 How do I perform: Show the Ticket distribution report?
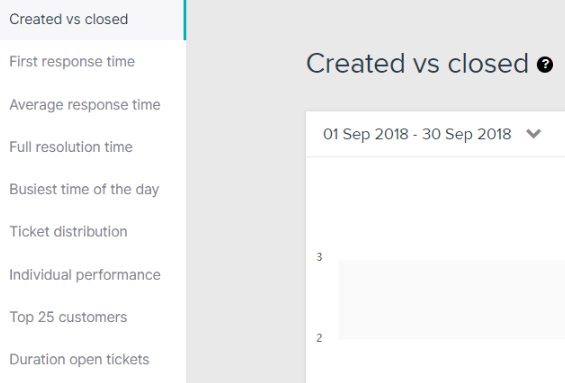coord(68,232)
